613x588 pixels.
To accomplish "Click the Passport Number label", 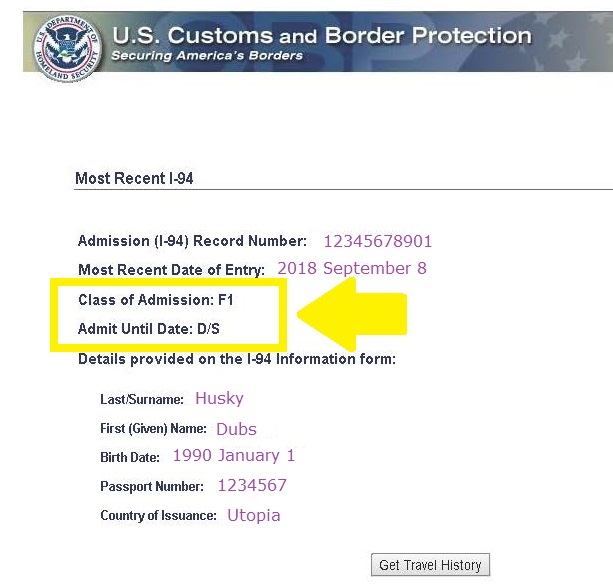I will 152,487.
